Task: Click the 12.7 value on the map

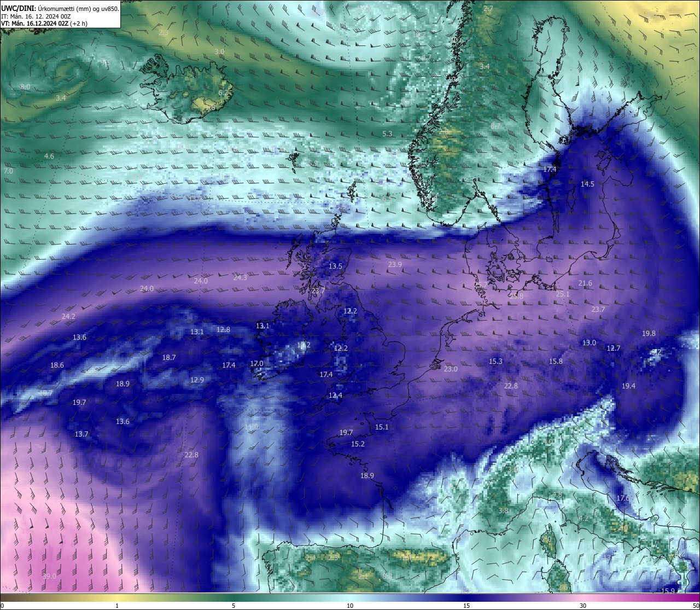Action: [614, 348]
